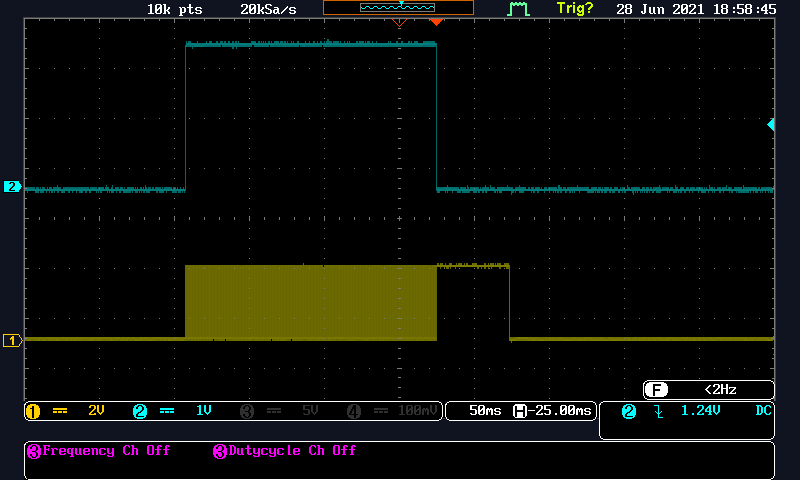Click channel 2 DC coupling symbol
The image size is (800, 480).
click(167, 411)
